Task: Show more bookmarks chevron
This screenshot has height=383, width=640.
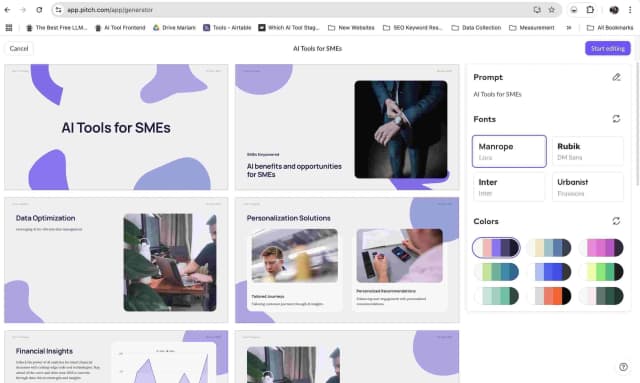Action: point(569,28)
